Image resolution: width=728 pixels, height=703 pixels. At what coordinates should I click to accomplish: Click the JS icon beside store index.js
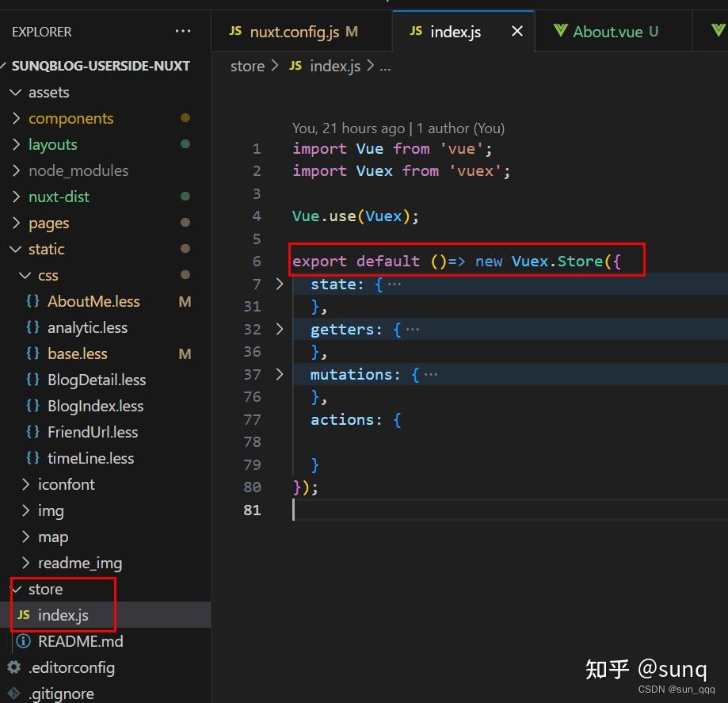coord(24,615)
